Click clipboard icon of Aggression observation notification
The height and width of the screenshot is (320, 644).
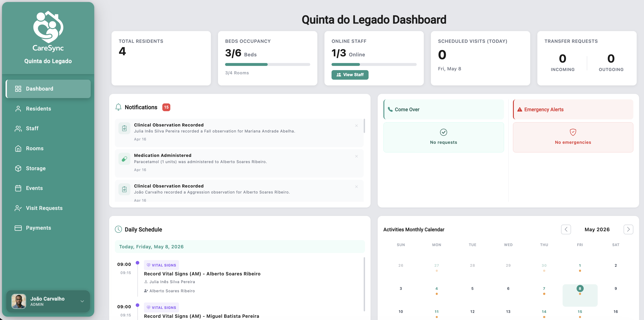(x=124, y=189)
